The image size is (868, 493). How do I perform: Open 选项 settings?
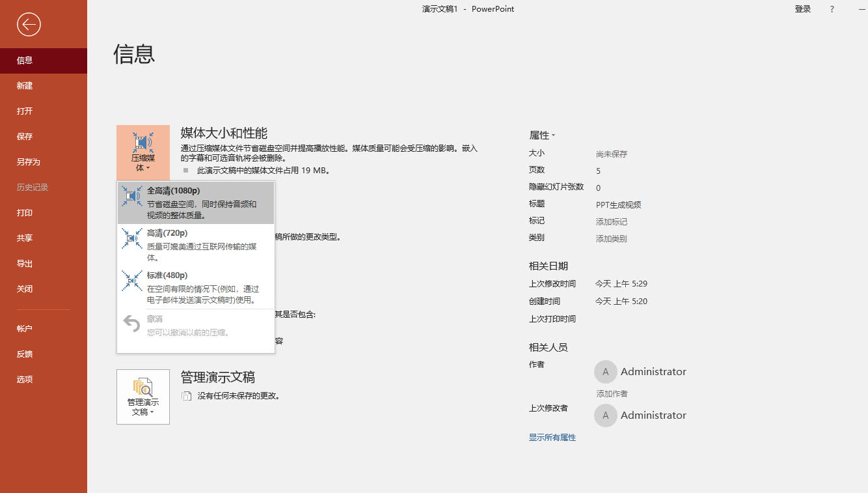(x=44, y=380)
